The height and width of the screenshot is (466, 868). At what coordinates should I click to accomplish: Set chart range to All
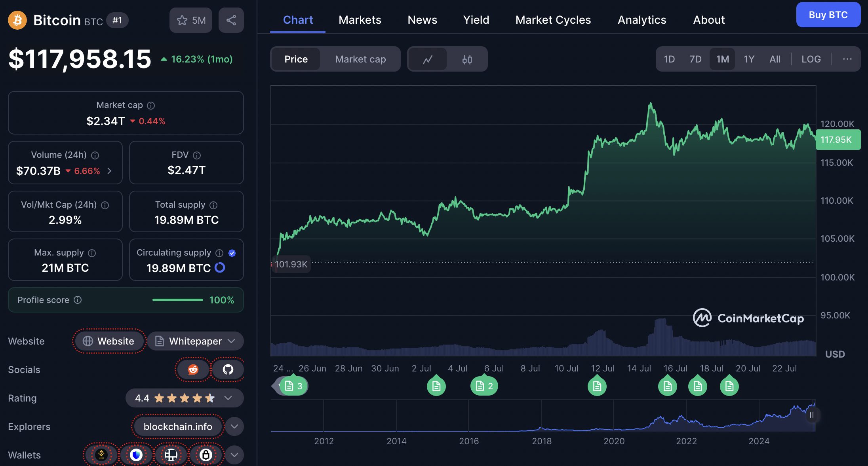[775, 59]
